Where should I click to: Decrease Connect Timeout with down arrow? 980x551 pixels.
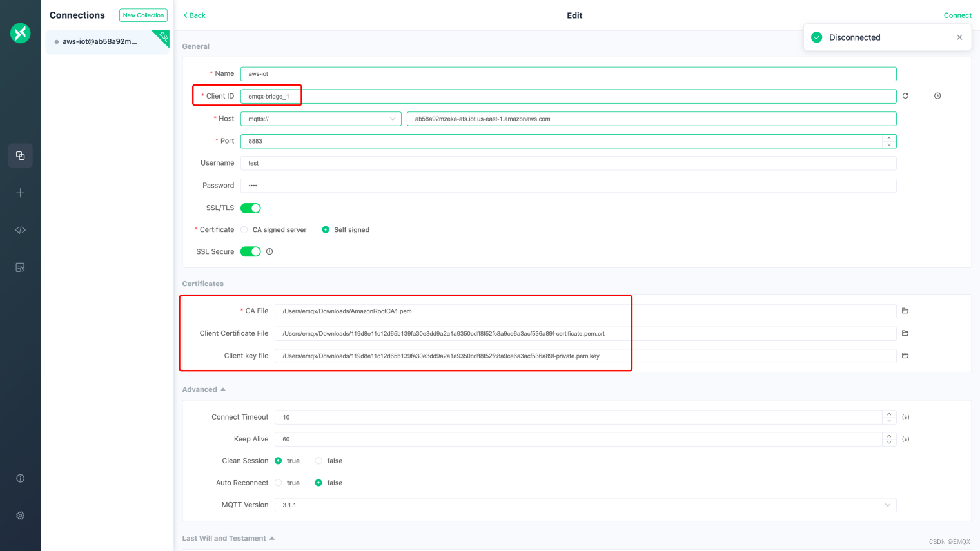889,421
